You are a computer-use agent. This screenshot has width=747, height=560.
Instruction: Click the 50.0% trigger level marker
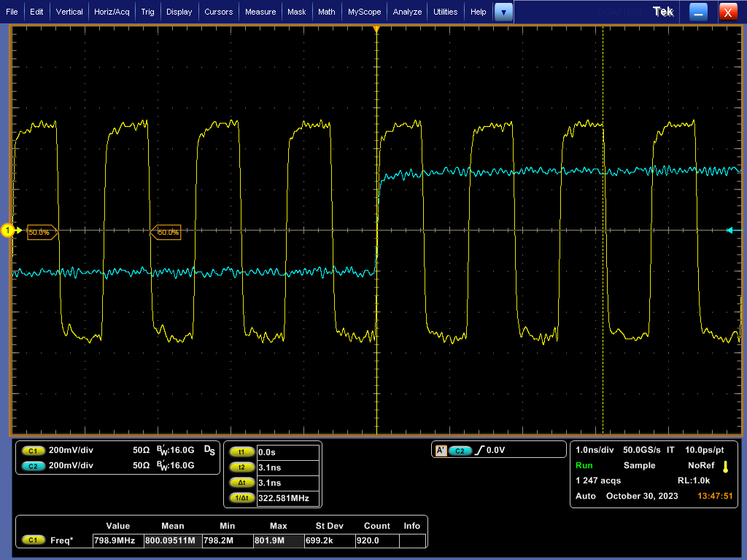(42, 231)
